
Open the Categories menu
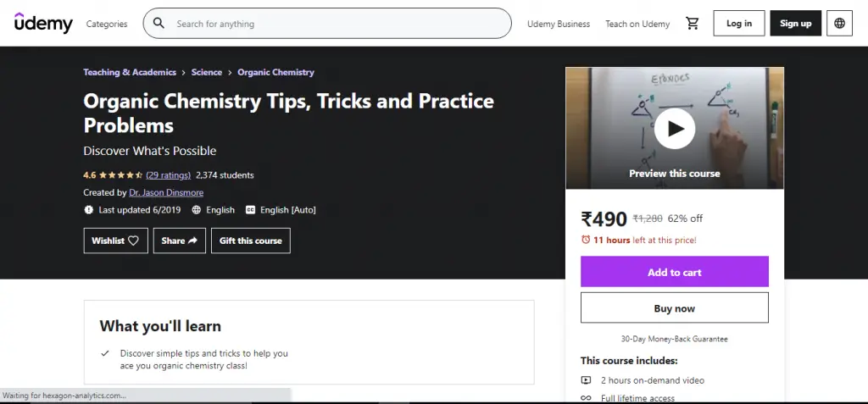(x=107, y=24)
